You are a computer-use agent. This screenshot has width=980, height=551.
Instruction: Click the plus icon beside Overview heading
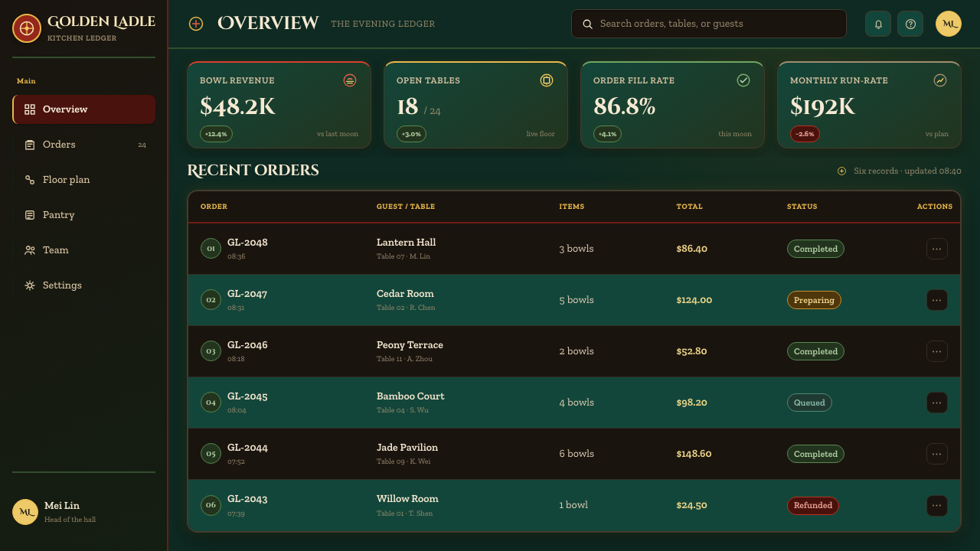(x=196, y=24)
